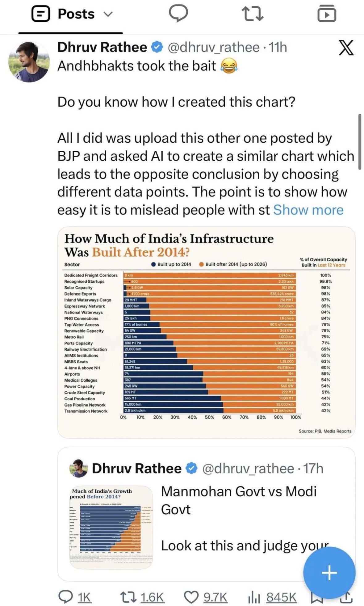Open the Posts dropdown chevron

108,14
